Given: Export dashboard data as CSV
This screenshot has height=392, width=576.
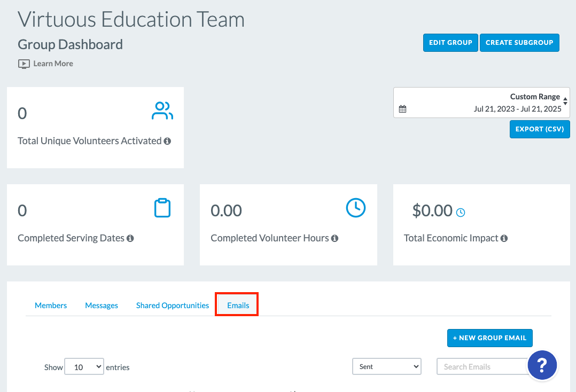Looking at the screenshot, I should [540, 129].
